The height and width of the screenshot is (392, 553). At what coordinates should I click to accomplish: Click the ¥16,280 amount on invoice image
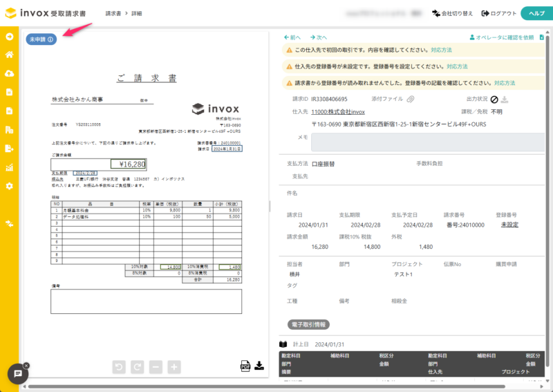click(x=128, y=164)
